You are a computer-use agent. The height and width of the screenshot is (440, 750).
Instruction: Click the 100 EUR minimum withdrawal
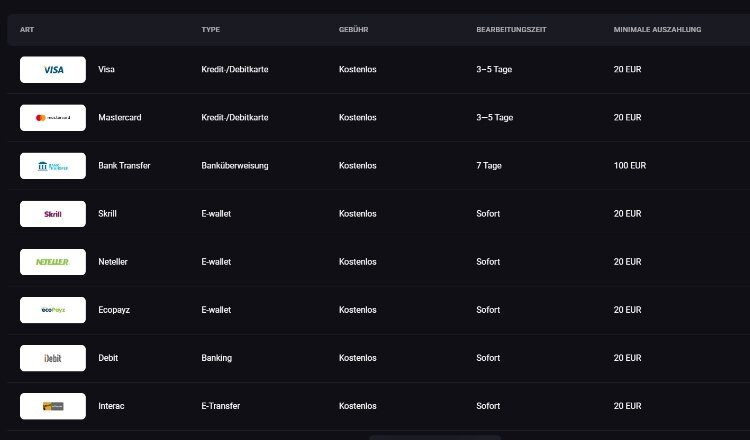[630, 165]
